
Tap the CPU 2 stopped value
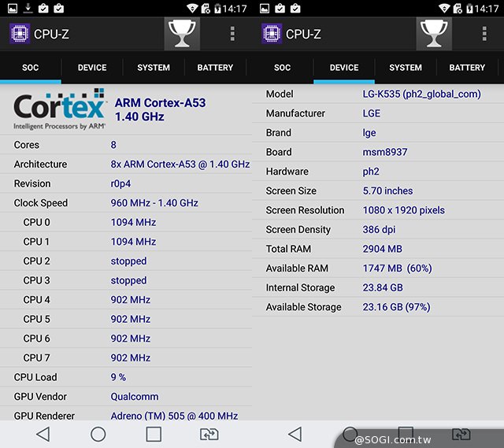point(128,261)
